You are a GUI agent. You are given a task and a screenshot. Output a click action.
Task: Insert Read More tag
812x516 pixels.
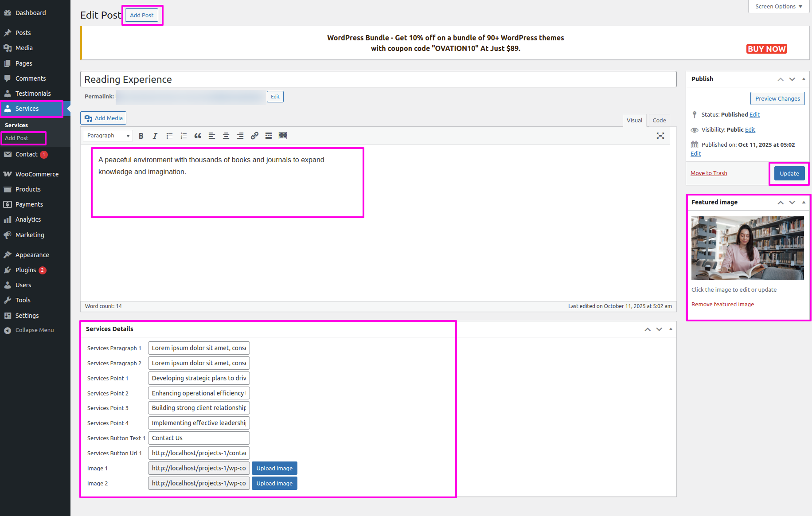pyautogui.click(x=269, y=136)
